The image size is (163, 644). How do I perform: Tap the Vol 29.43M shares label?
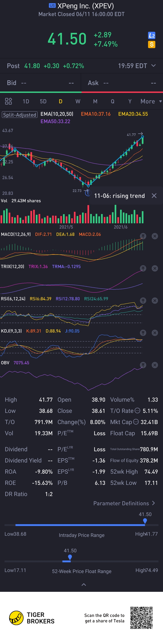tap(21, 201)
